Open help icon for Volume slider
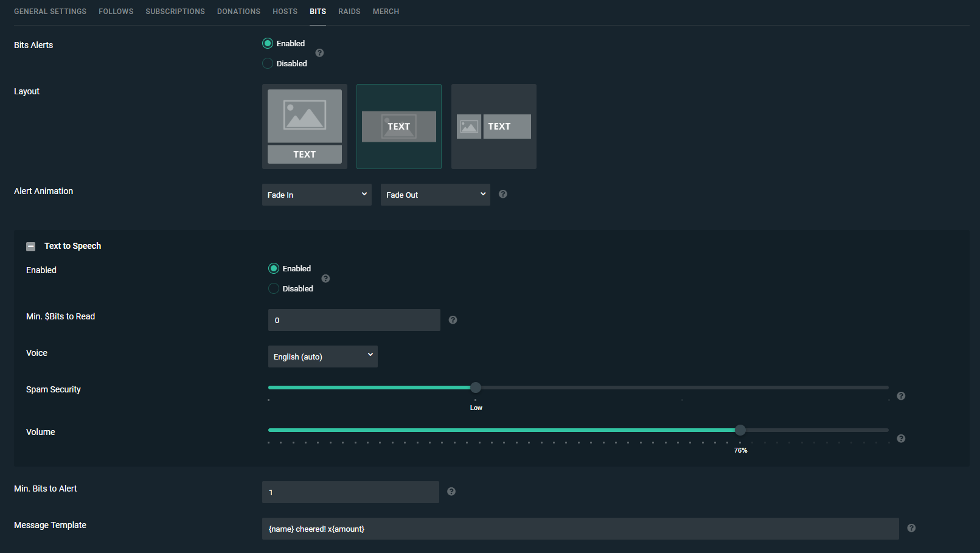Viewport: 980px width, 553px height. pos(901,439)
